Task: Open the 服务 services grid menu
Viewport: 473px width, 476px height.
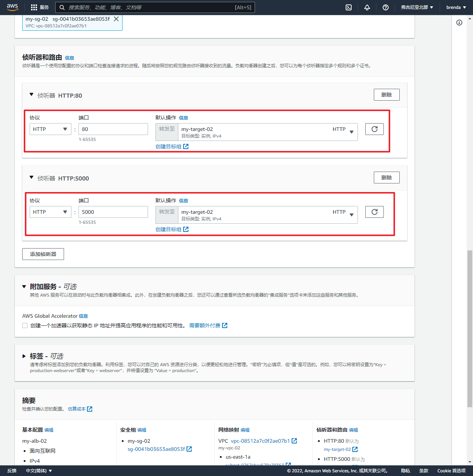Action: (x=40, y=7)
